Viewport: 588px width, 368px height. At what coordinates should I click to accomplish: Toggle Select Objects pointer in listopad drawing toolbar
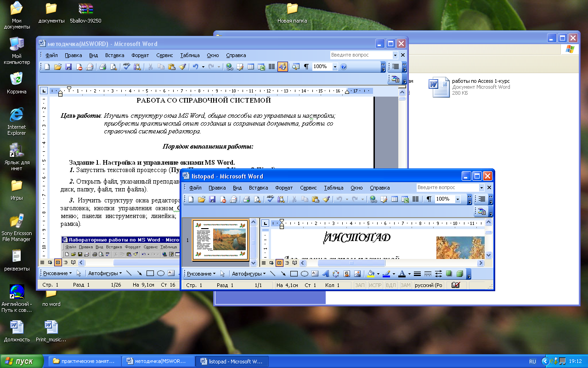click(223, 274)
